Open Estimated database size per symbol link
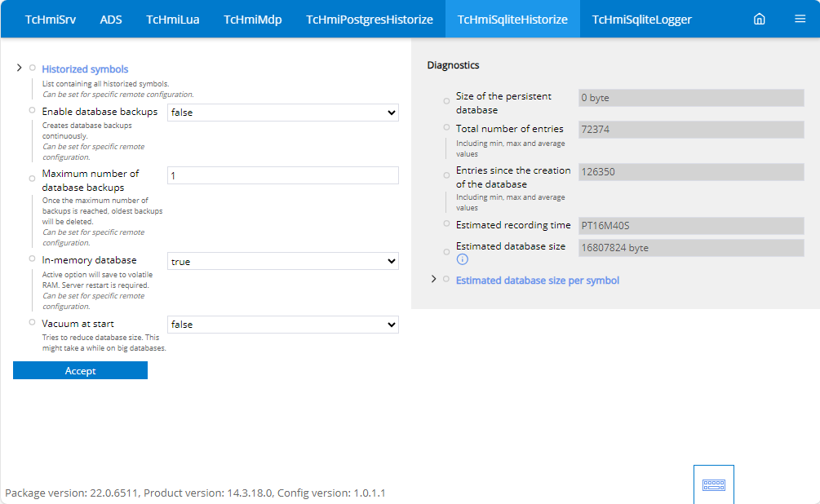The image size is (820, 504). 537,281
